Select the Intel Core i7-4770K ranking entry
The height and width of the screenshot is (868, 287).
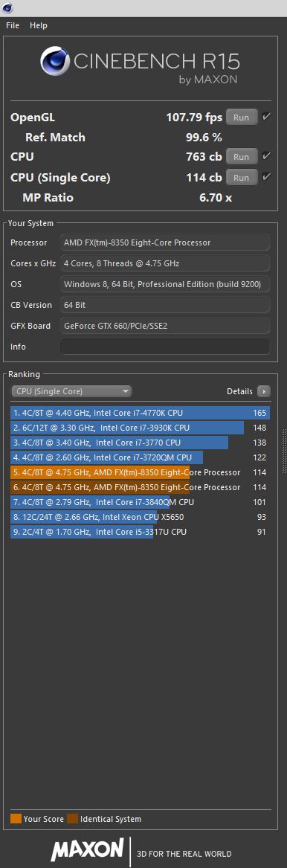(141, 413)
